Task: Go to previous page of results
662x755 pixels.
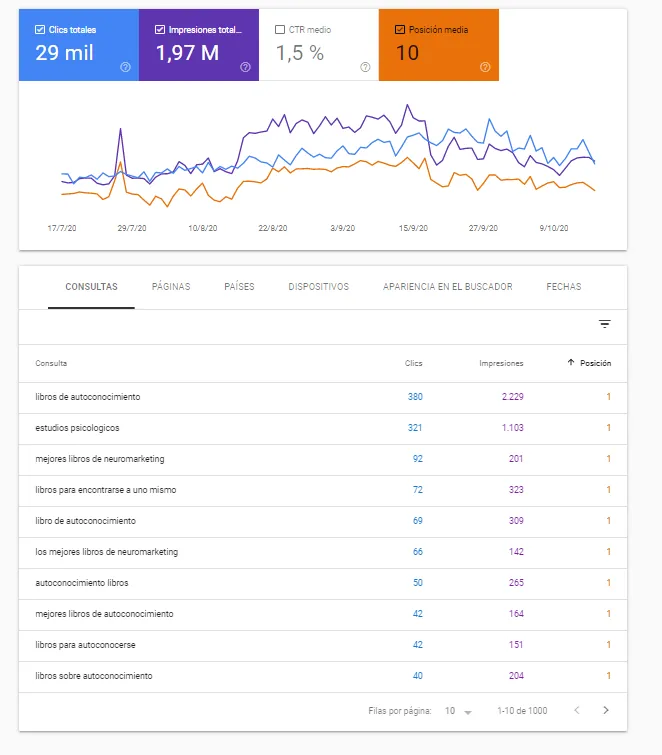Action: 577,710
